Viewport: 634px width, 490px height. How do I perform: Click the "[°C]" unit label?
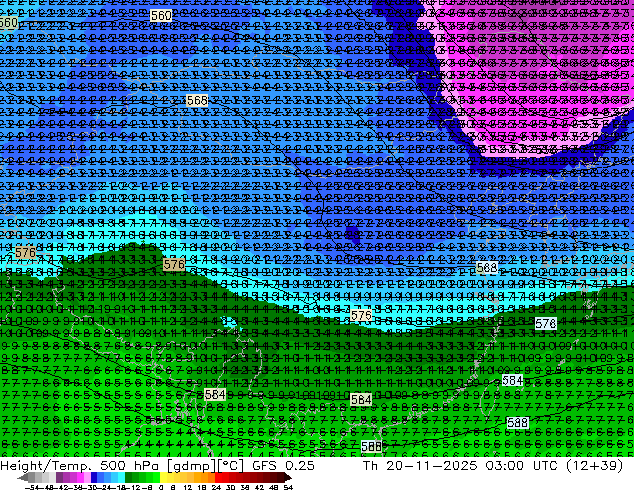pyautogui.click(x=231, y=466)
